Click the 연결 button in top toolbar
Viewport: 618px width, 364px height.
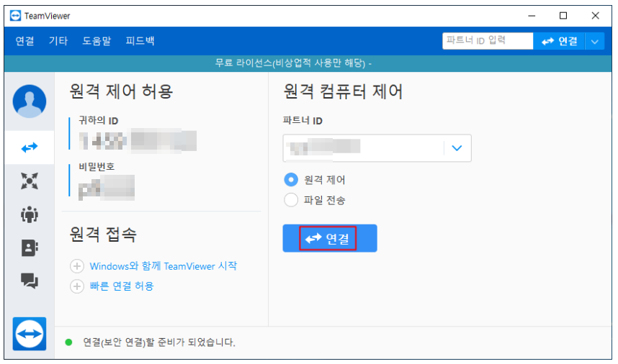559,41
